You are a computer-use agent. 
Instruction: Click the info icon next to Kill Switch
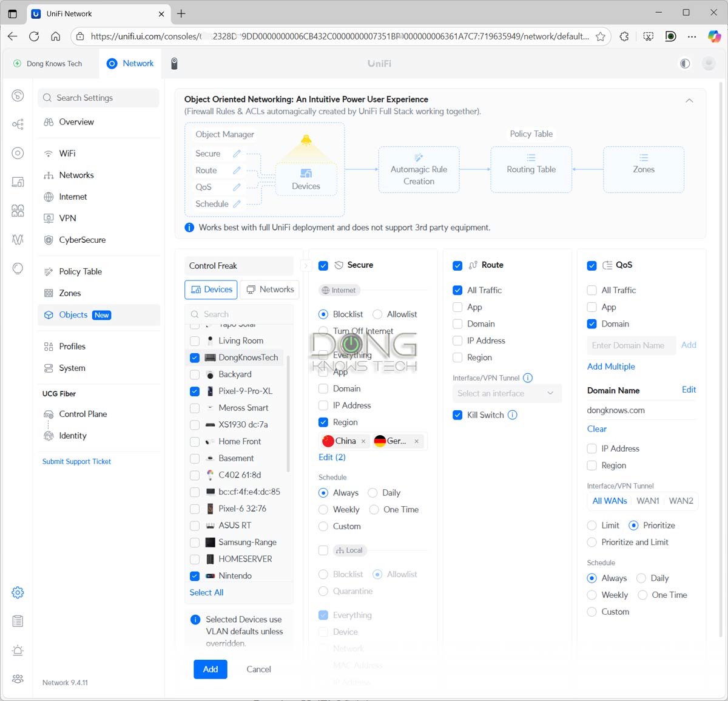tap(513, 415)
